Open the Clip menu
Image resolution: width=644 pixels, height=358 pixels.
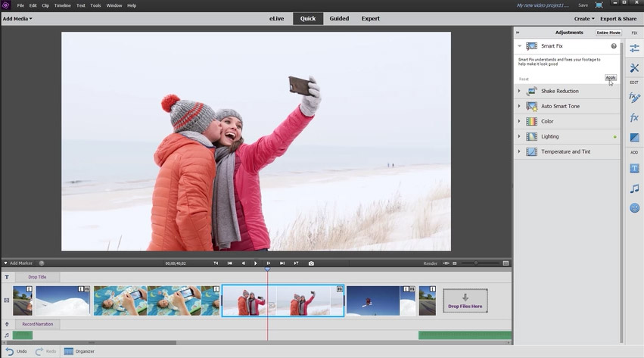[45, 6]
